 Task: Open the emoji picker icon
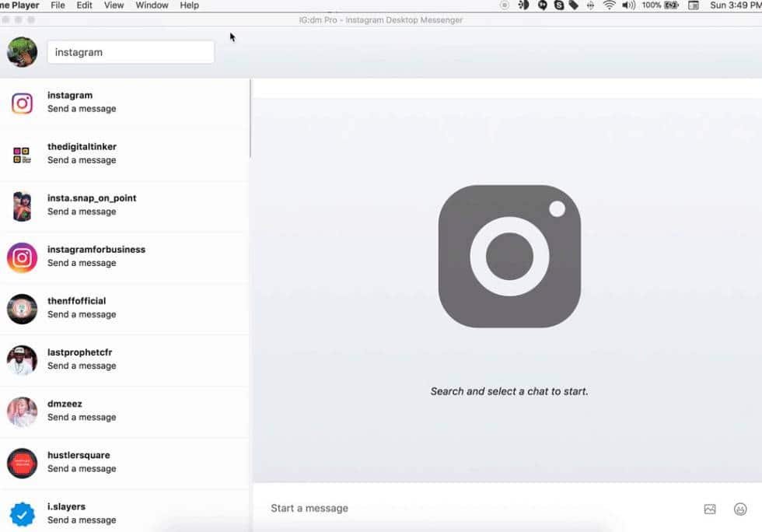click(x=740, y=509)
